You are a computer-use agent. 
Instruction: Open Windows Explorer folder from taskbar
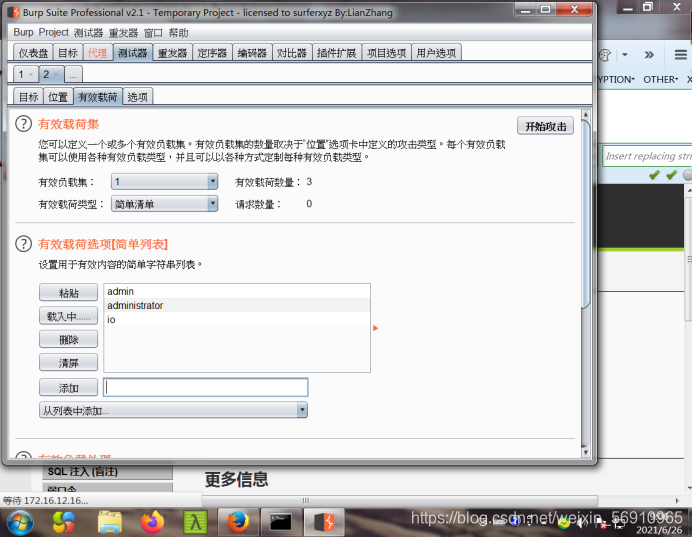[x=110, y=522]
